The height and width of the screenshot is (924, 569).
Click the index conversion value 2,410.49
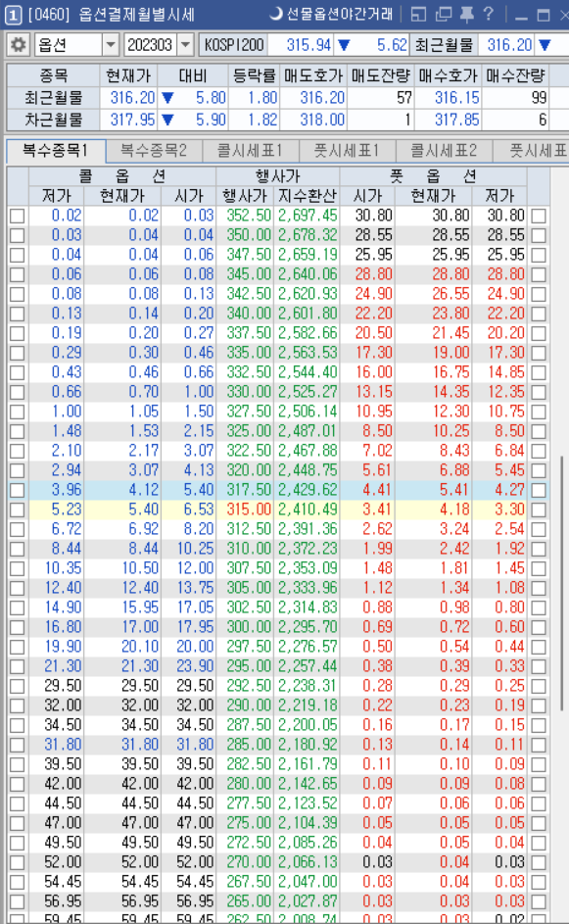tap(308, 510)
